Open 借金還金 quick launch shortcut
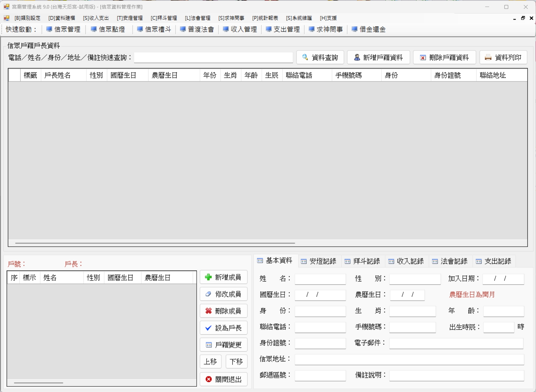This screenshot has height=392, width=536. pos(369,29)
